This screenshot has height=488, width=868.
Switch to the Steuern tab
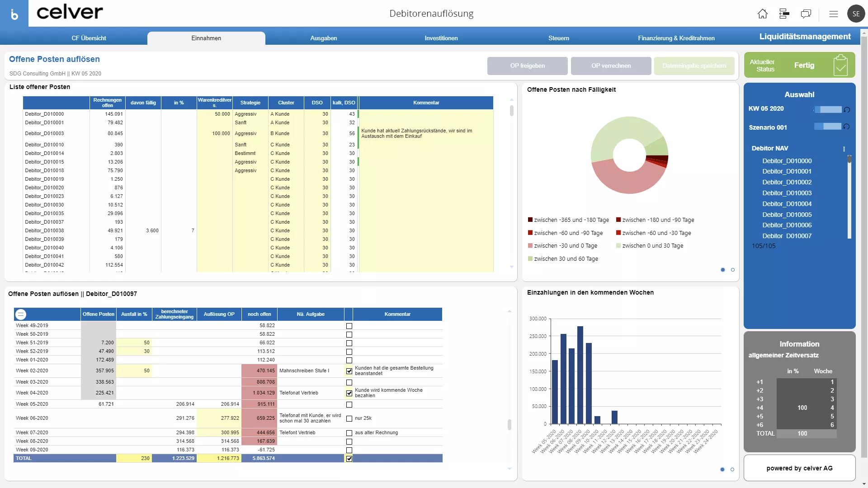point(559,38)
